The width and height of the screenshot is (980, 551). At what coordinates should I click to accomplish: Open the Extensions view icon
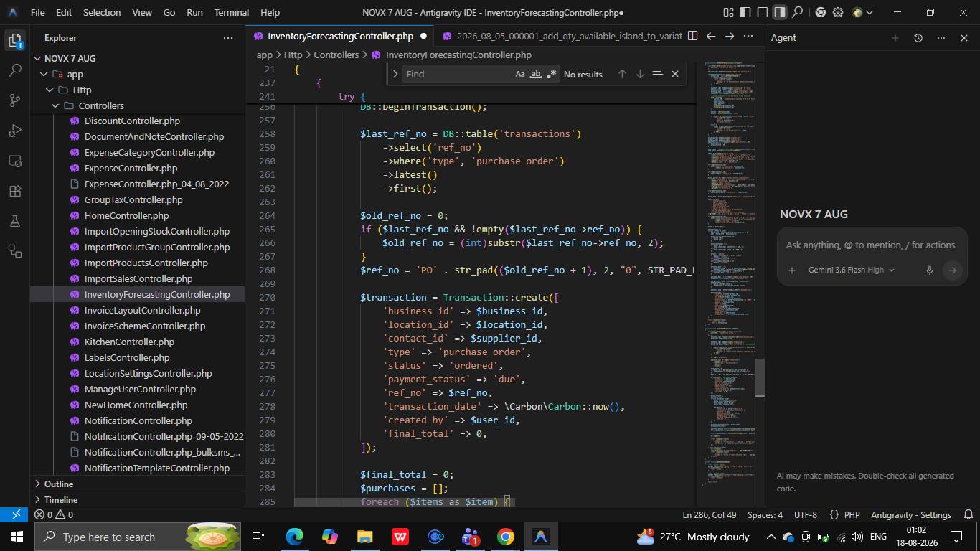click(x=15, y=191)
